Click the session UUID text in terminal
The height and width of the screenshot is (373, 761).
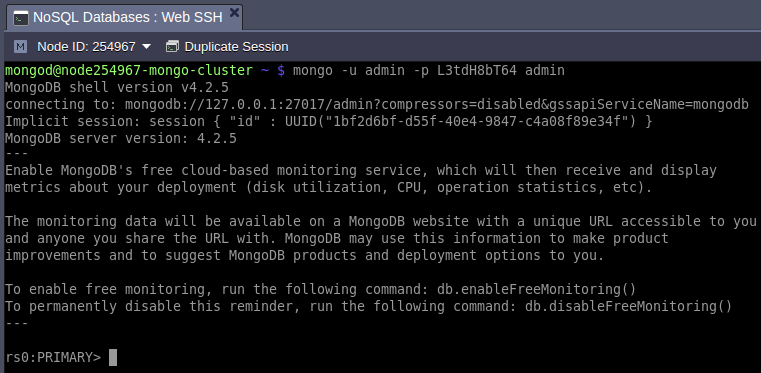[x=432, y=122]
